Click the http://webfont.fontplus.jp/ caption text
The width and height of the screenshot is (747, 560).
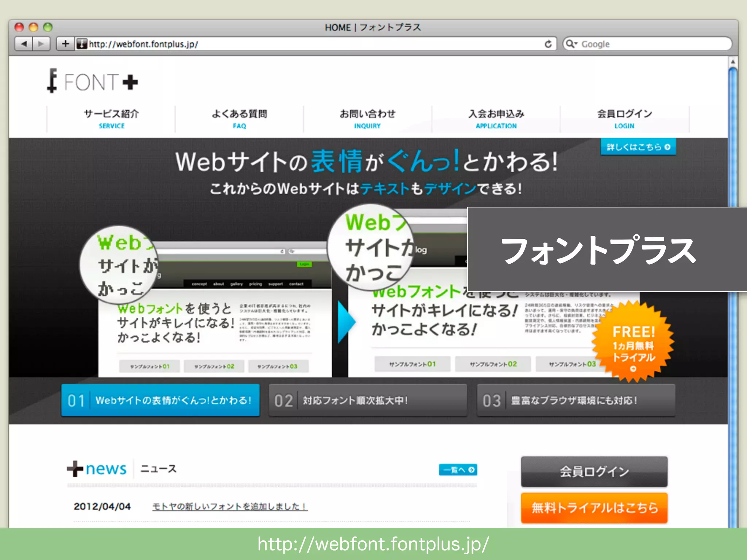pyautogui.click(x=373, y=544)
